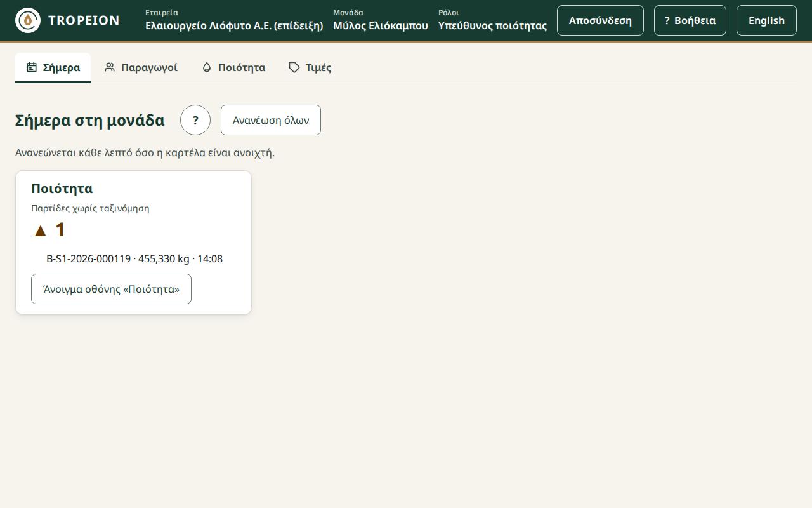Log out with the Αποσύνδεση button
The height and width of the screenshot is (508, 812).
pos(600,20)
